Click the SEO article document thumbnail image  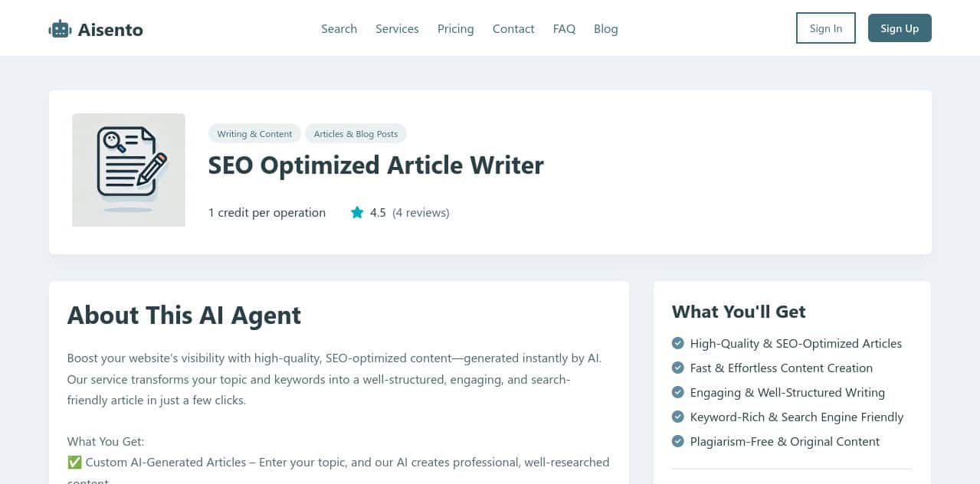(x=128, y=169)
